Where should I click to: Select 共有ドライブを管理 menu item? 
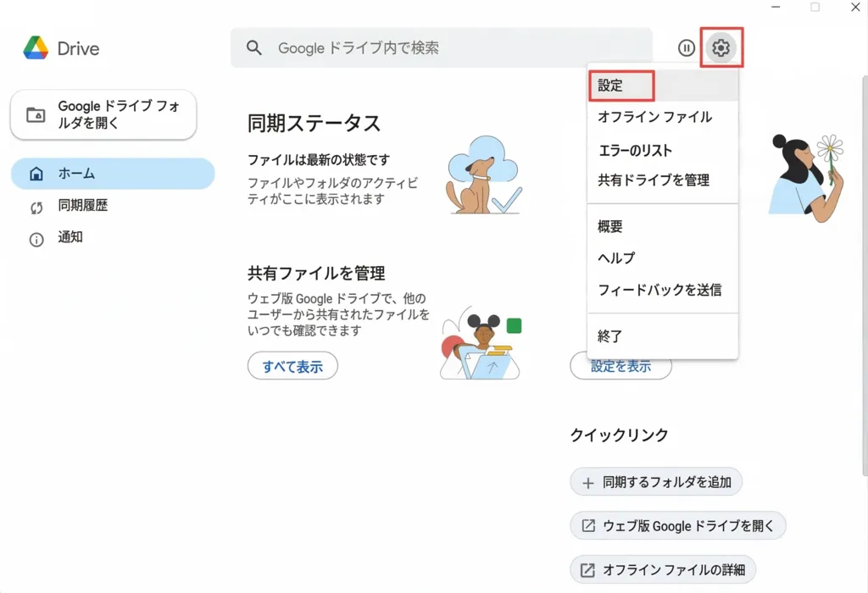coord(654,180)
